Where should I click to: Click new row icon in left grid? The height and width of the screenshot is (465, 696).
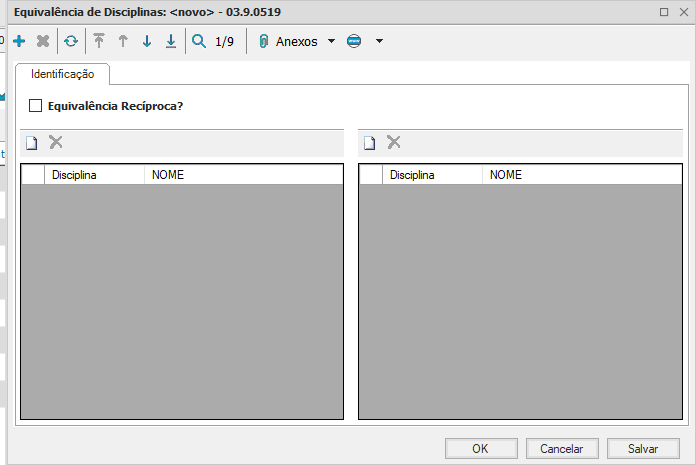click(x=32, y=143)
